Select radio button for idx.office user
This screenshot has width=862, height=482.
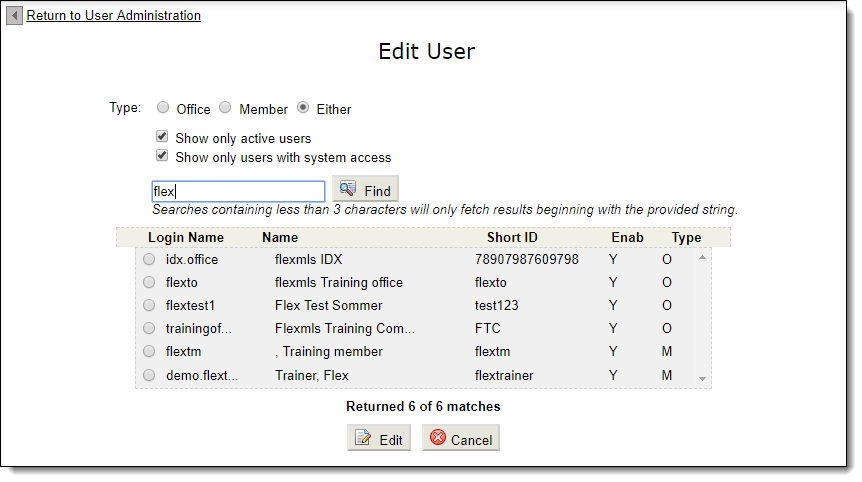tap(149, 259)
